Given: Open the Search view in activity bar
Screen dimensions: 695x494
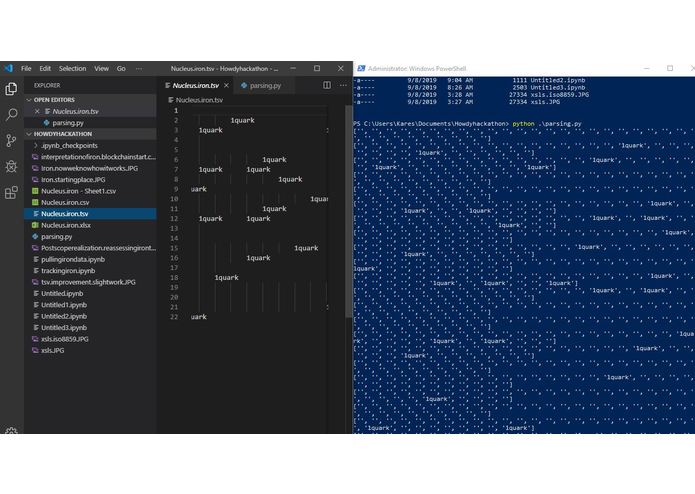Looking at the screenshot, I should coord(11,115).
